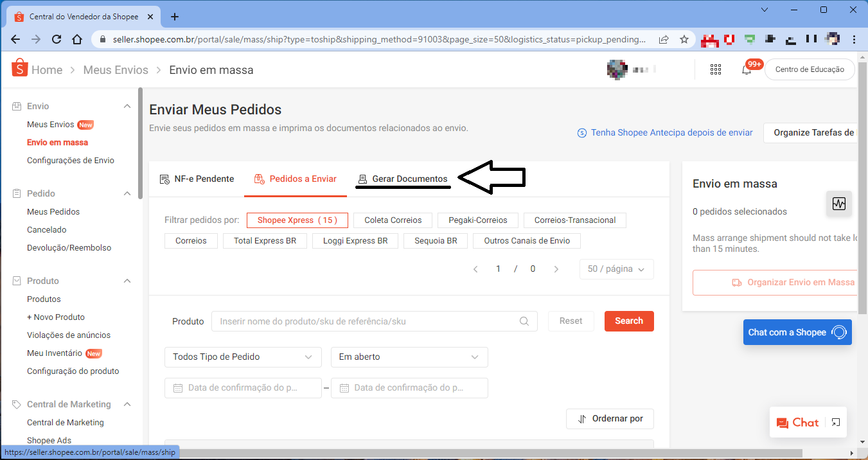The width and height of the screenshot is (868, 460).
Task: Click + Novo Produto in the sidebar
Action: 56,317
